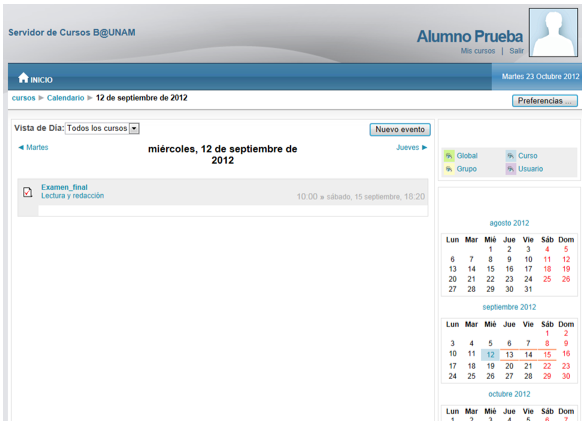
Task: Open the Preferencias button
Action: 545,101
